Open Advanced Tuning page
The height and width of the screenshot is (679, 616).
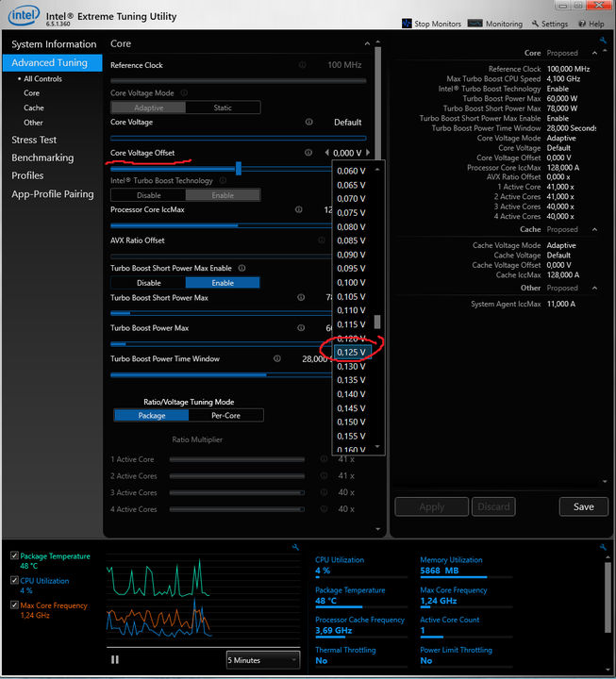click(53, 63)
